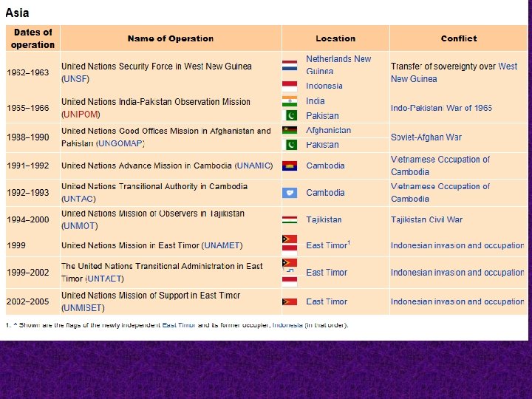The width and height of the screenshot is (532, 399).
Task: Follow Cambodia link in 1992–1993 row
Action: [x=325, y=193]
